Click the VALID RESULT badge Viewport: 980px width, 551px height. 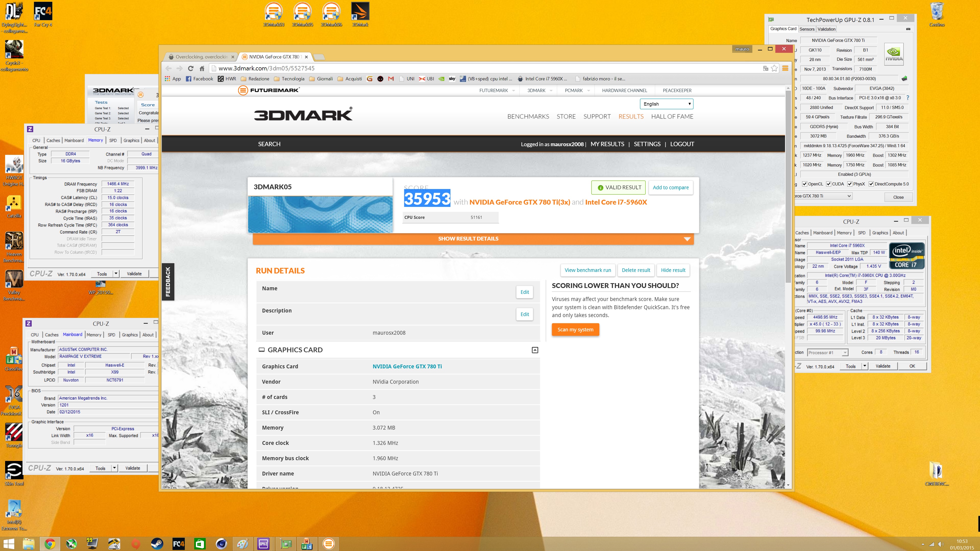(x=619, y=187)
